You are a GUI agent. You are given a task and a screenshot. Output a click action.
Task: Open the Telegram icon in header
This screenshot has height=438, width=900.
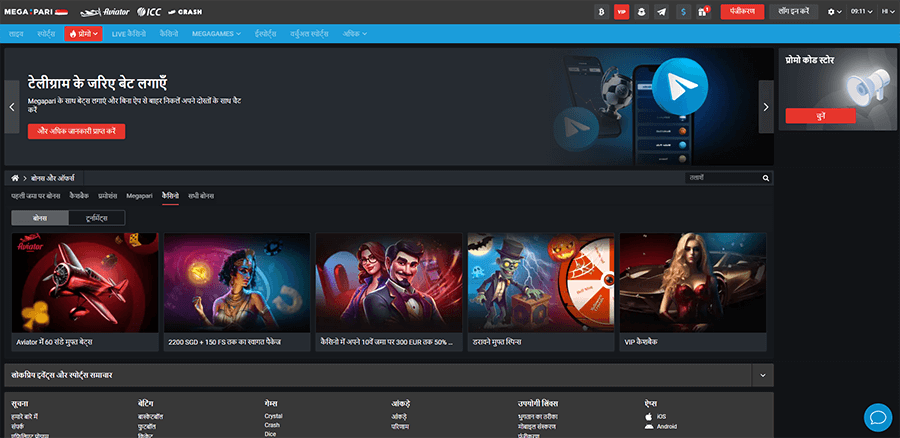[661, 11]
